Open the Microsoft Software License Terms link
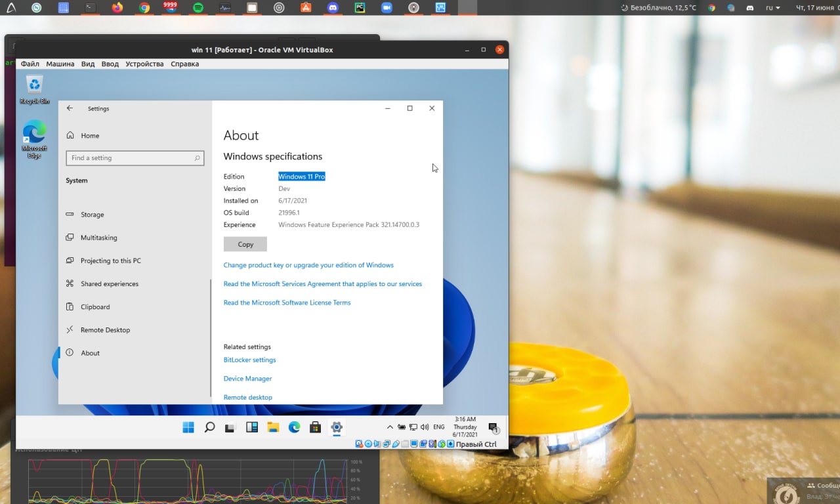 (287, 303)
